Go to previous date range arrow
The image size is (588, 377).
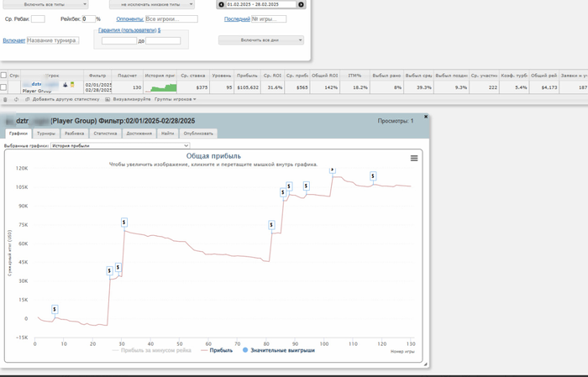click(x=221, y=4)
